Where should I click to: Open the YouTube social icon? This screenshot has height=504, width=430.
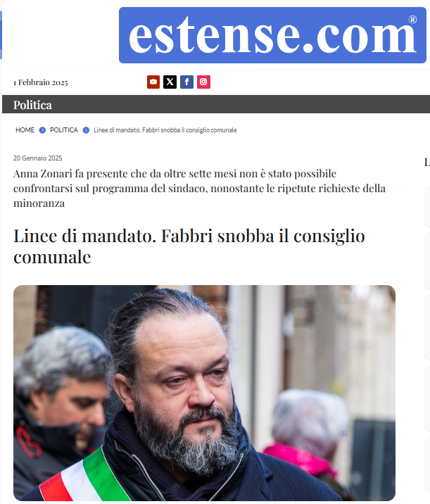pyautogui.click(x=153, y=82)
